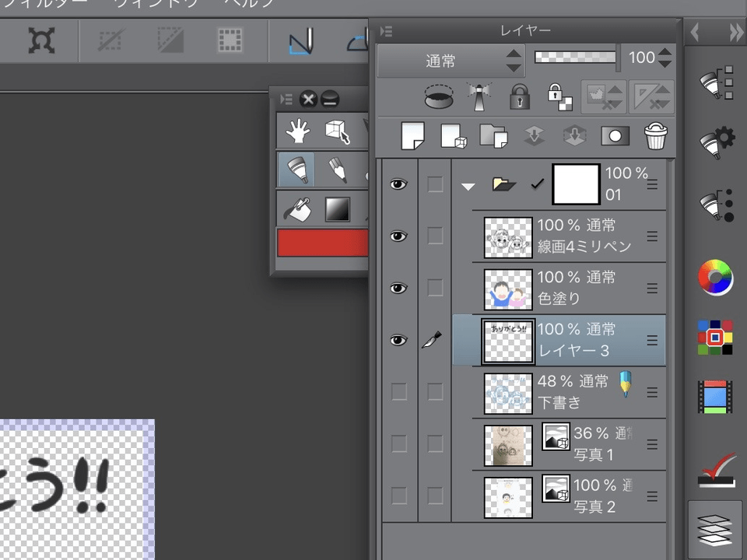Click the new raster layer icon

[x=412, y=136]
